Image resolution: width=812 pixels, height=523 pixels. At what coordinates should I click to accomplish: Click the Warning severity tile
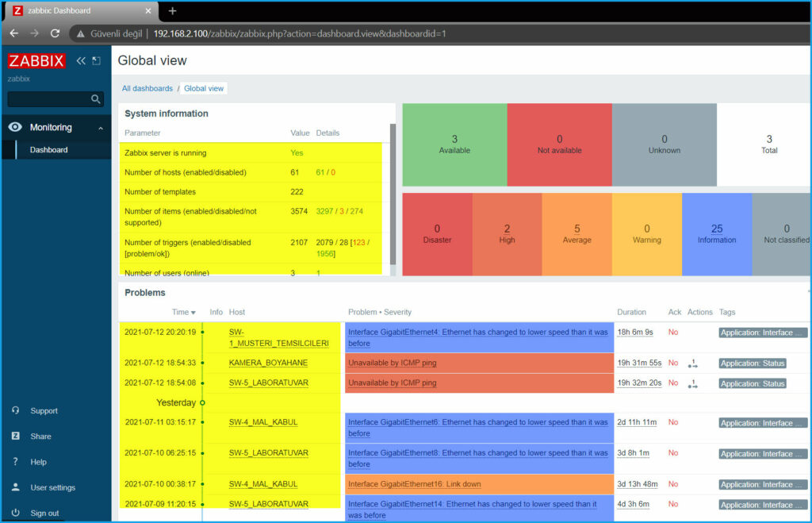pos(647,234)
